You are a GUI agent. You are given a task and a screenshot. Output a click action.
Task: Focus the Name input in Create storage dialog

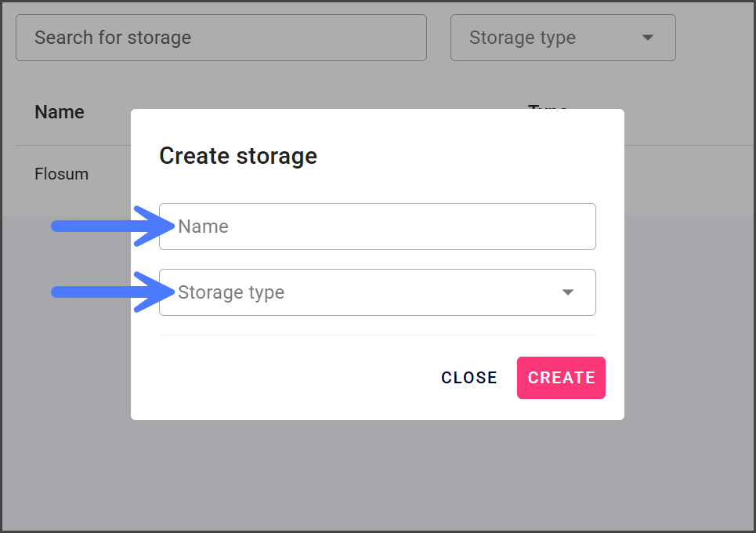coord(376,227)
